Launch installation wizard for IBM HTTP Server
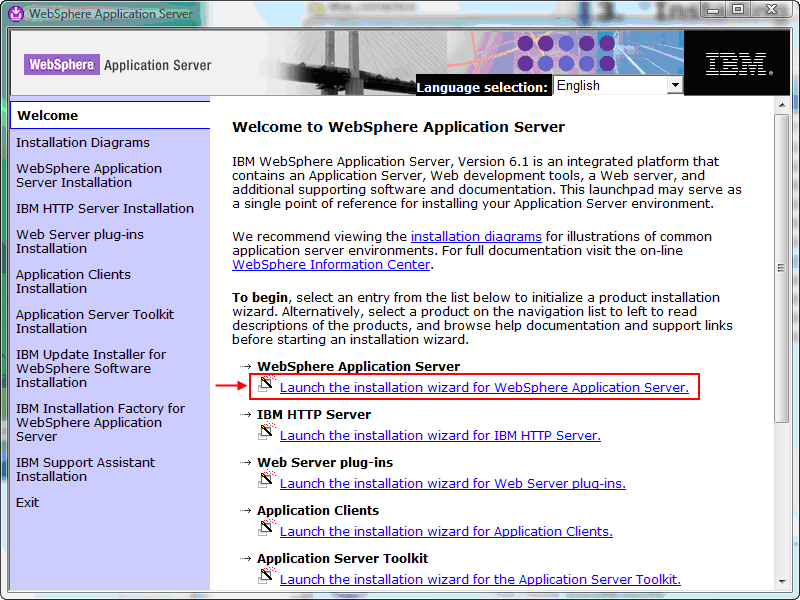This screenshot has height=600, width=800. pyautogui.click(x=440, y=436)
